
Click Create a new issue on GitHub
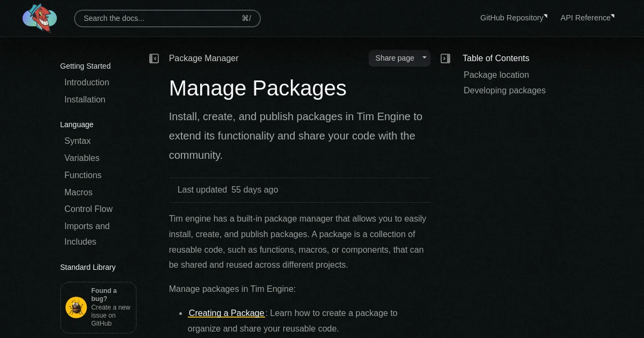tap(111, 315)
